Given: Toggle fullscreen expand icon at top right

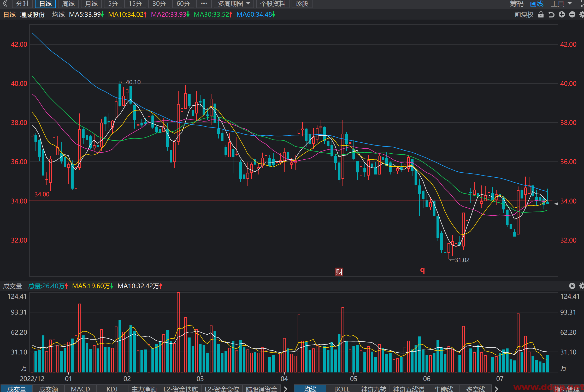Looking at the screenshot, I should pos(582,4).
